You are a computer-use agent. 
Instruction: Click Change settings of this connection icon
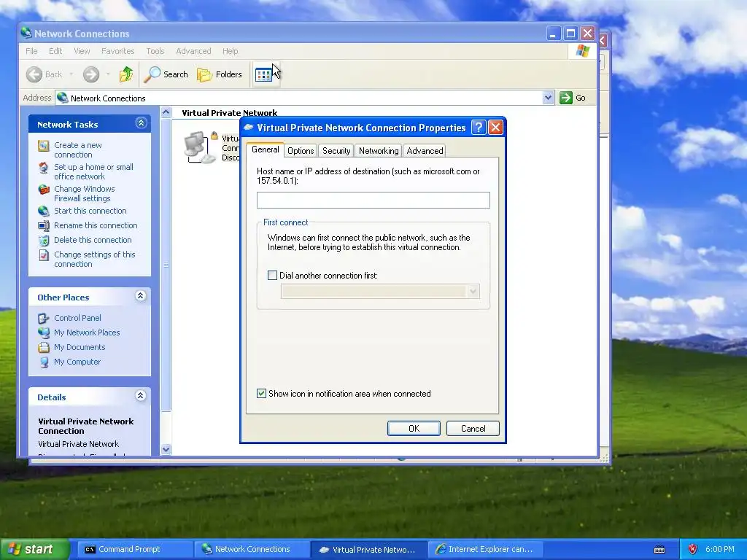(43, 255)
